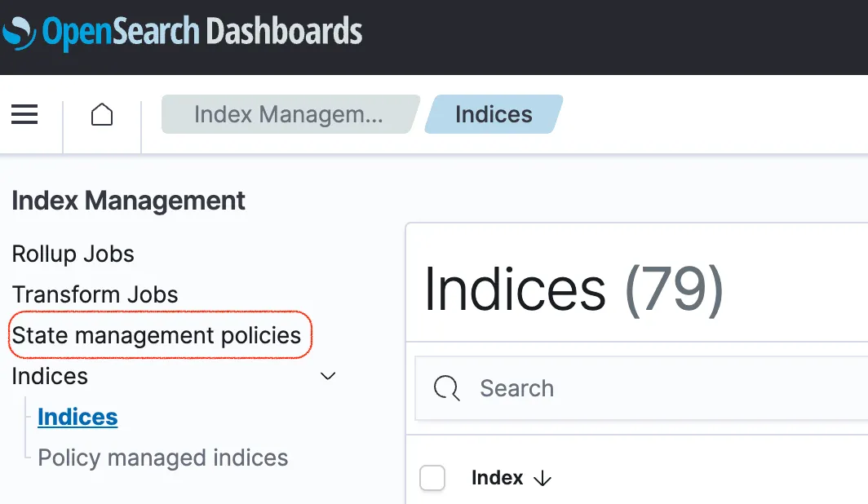This screenshot has width=868, height=504.
Task: Click the OpenSearch Dashboards wordmark text
Action: click(202, 32)
